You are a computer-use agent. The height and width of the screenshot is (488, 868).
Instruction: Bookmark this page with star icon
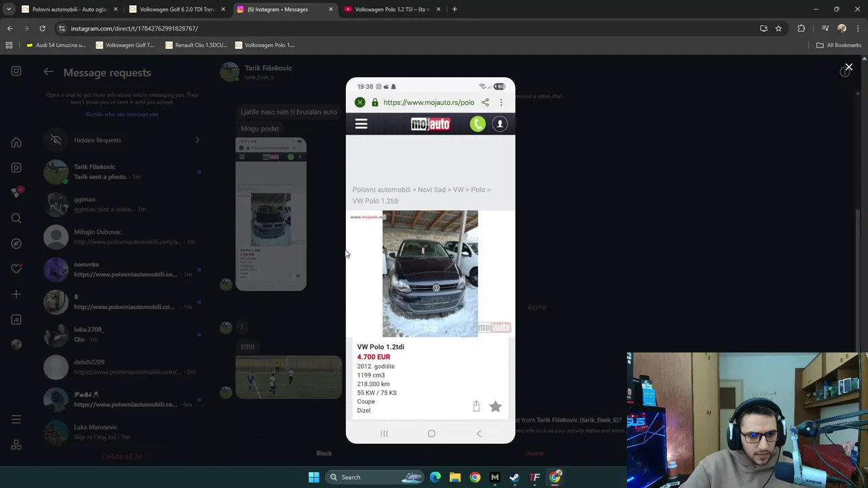[x=778, y=28]
